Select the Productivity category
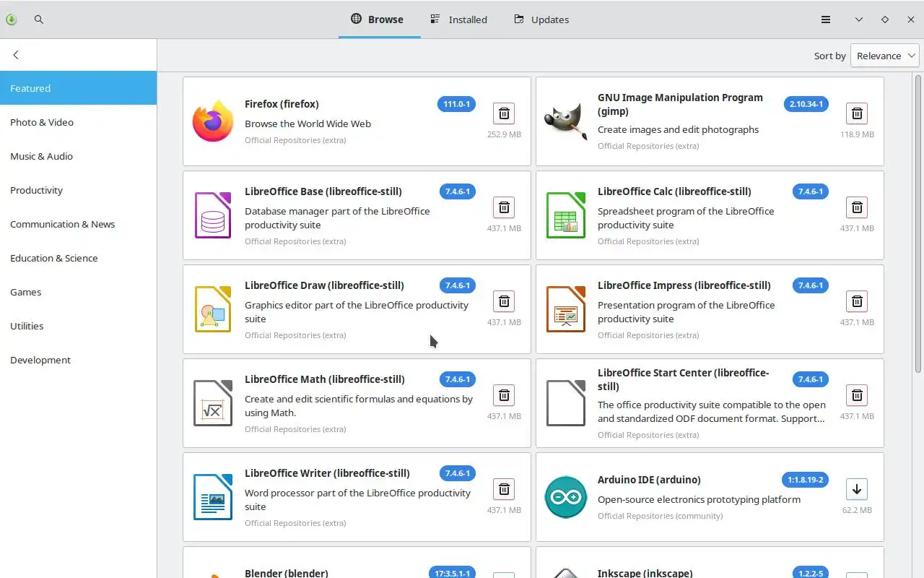Screen dimensions: 924x578 78,190
